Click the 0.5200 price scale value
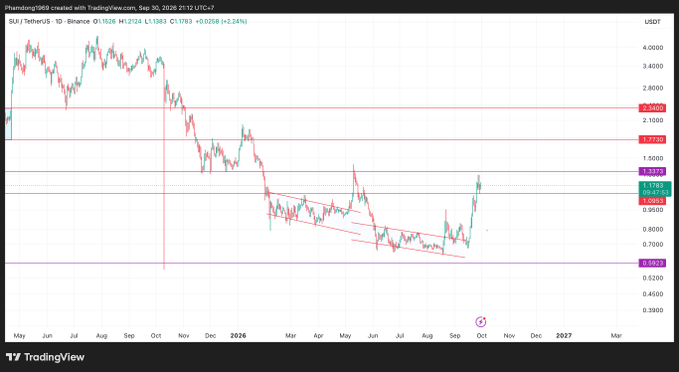This screenshot has width=679, height=372. point(653,278)
